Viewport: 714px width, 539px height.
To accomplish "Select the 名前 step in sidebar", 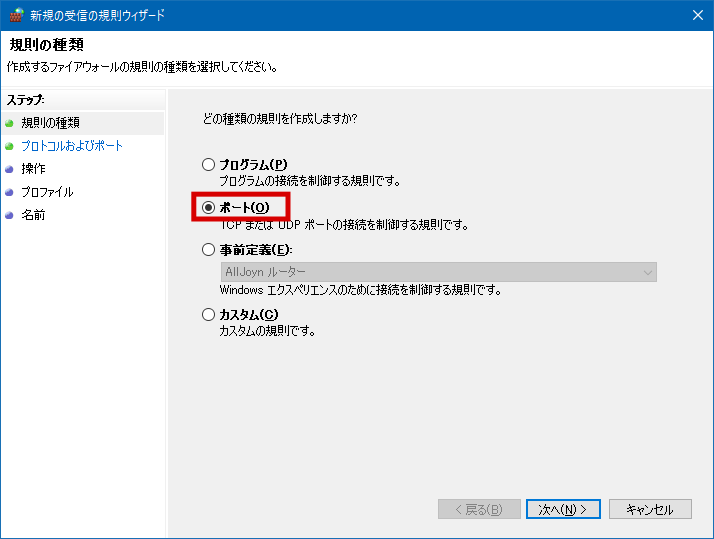I will (x=33, y=215).
